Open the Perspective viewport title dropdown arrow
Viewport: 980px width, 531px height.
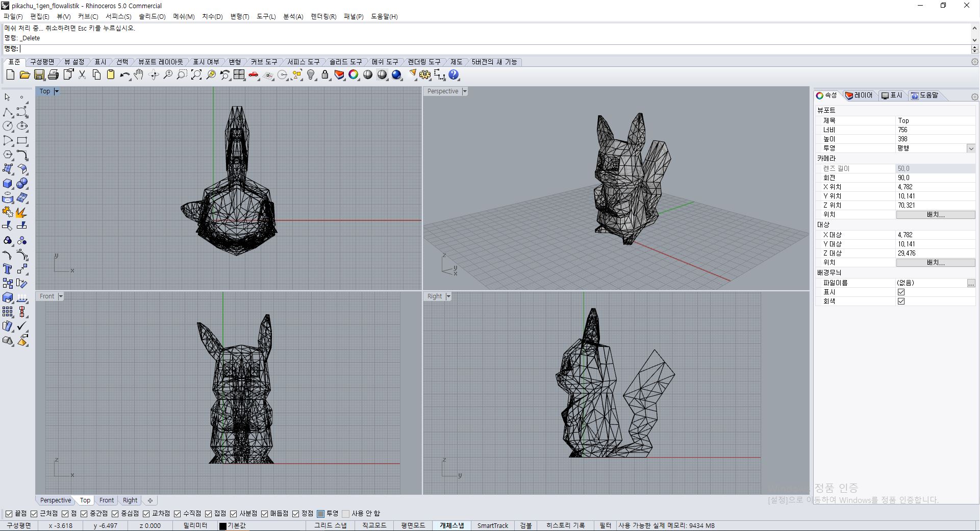point(465,91)
